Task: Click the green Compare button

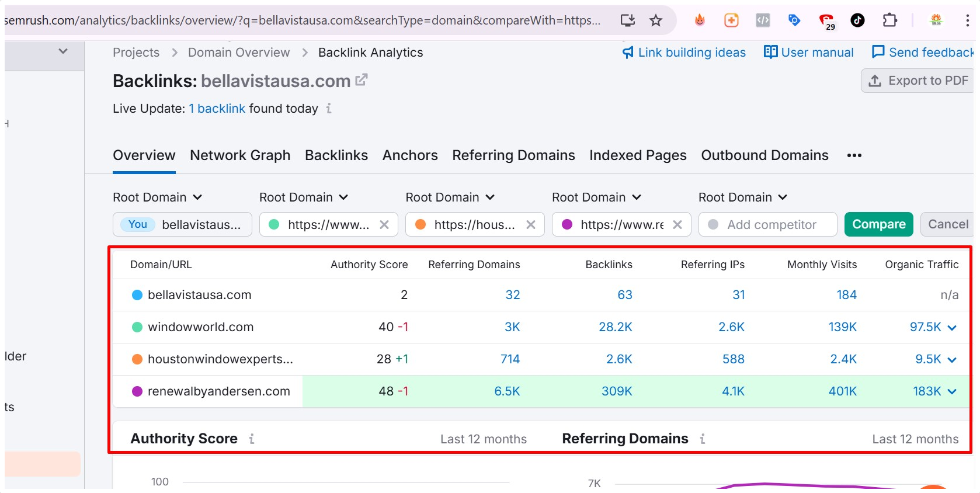Action: (x=879, y=224)
